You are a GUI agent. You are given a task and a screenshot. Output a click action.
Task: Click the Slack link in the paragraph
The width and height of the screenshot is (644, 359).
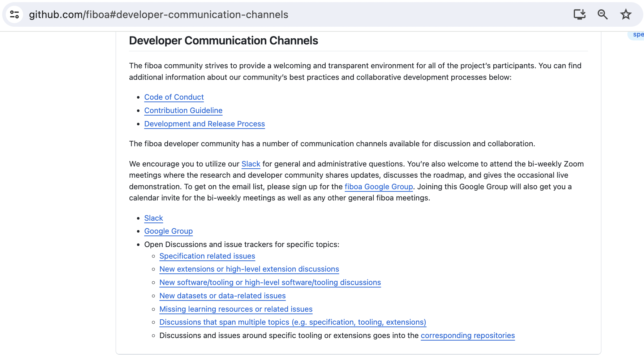[x=251, y=164]
